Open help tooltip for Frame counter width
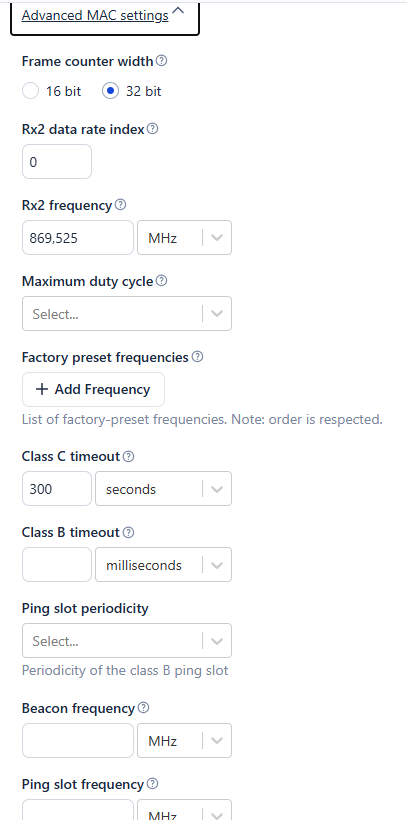Image resolution: width=407 pixels, height=820 pixels. pos(162,61)
